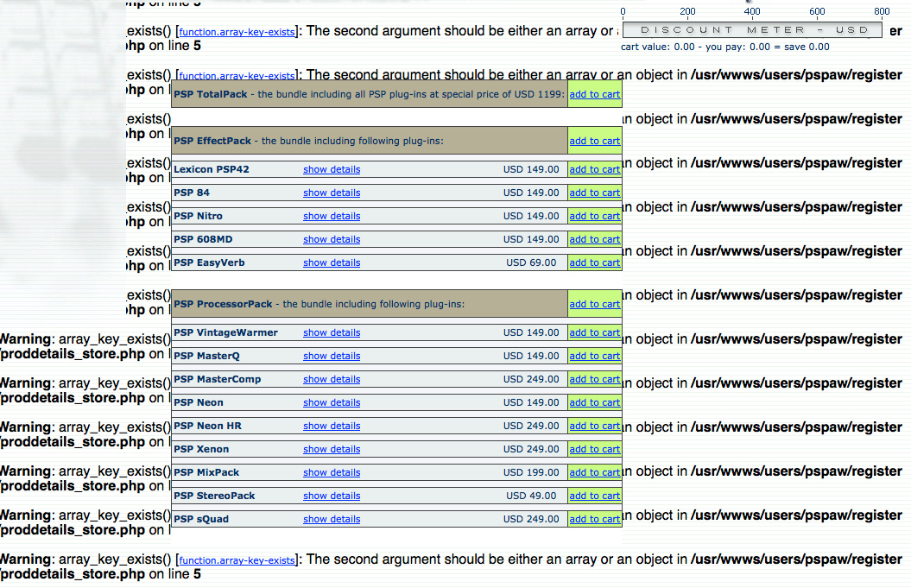Show details for PSP Neon
Viewport: 911px width, 588px height.
[x=332, y=402]
